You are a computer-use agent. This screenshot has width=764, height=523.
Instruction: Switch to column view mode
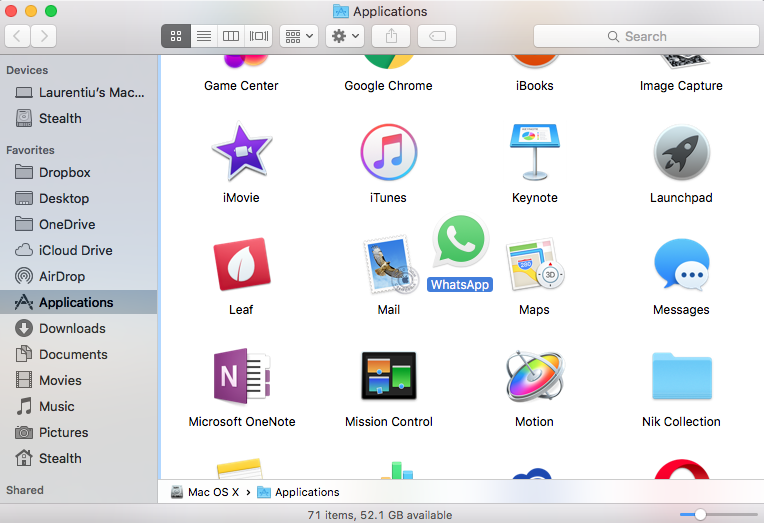pos(231,36)
